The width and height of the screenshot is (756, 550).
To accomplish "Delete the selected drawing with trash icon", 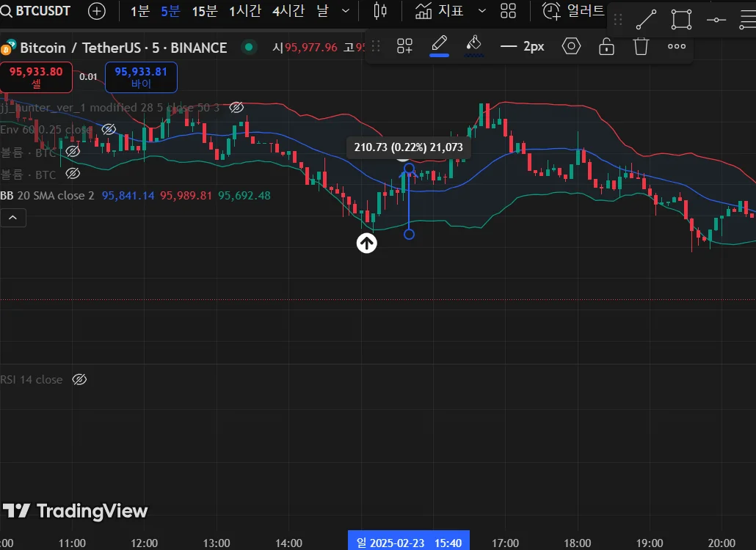I will click(x=641, y=46).
